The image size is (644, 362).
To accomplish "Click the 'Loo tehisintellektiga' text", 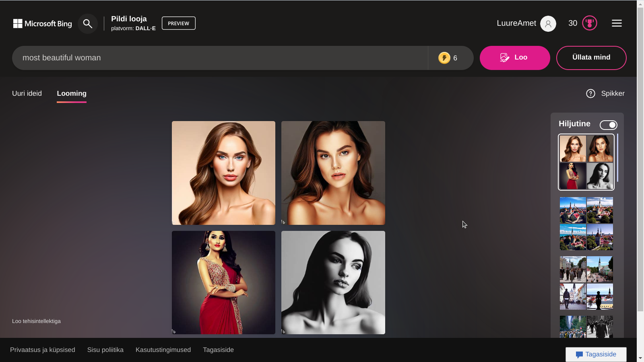I will tap(36, 321).
